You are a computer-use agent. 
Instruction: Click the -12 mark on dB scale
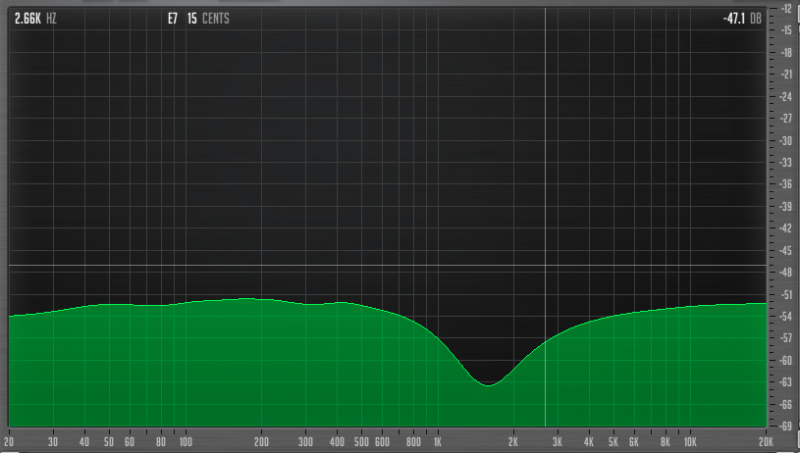coord(787,8)
